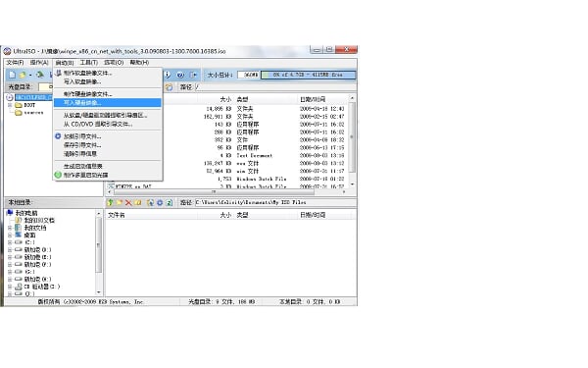Click the upper file list horizontal scrollbar

[226, 192]
